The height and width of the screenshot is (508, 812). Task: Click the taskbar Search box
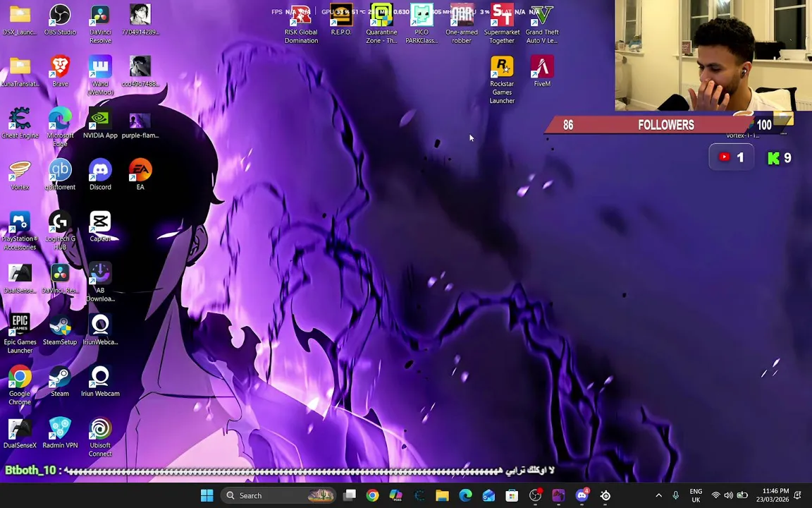280,495
